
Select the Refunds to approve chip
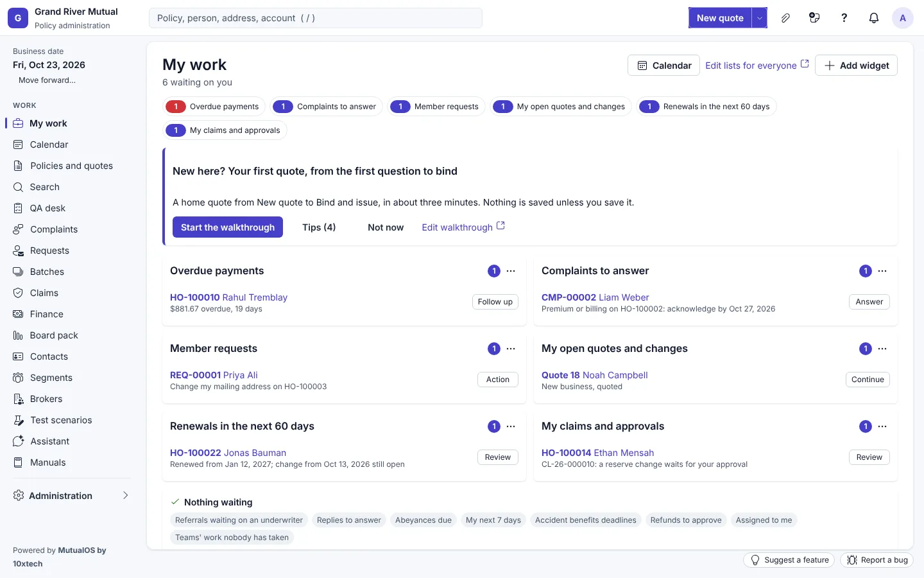[686, 520]
